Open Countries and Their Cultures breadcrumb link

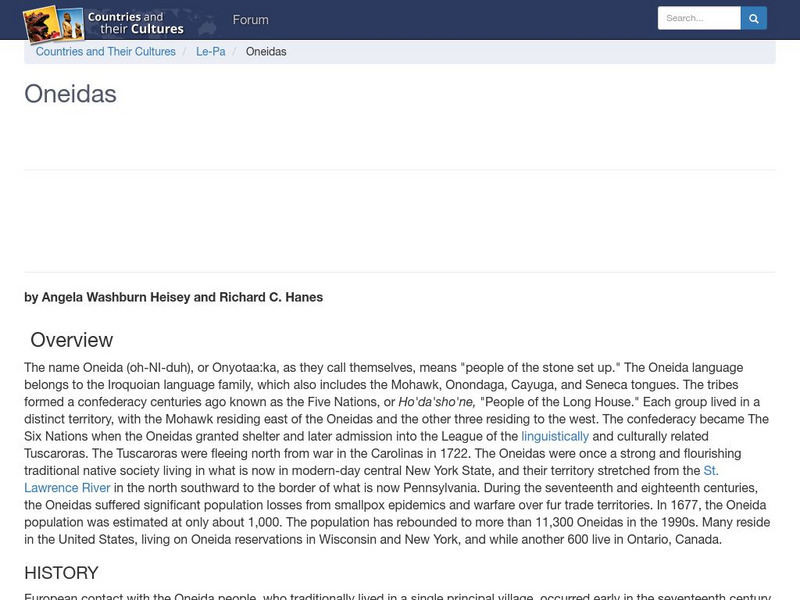106,52
